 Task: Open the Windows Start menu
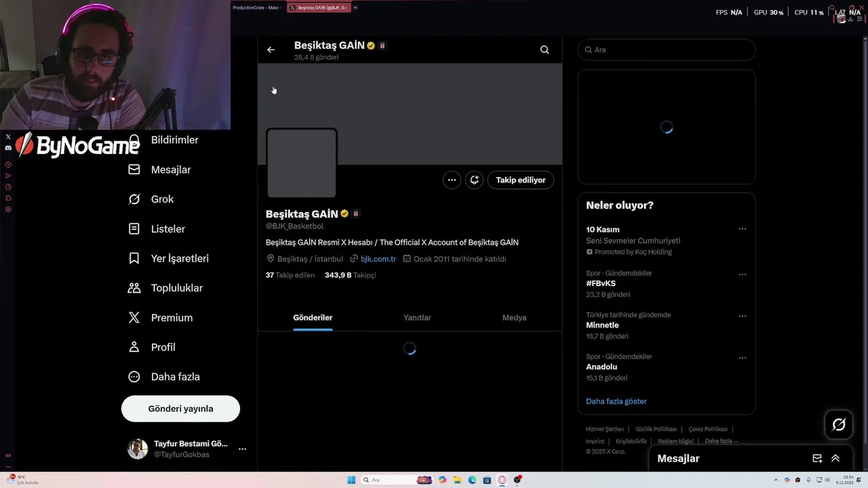click(x=351, y=480)
